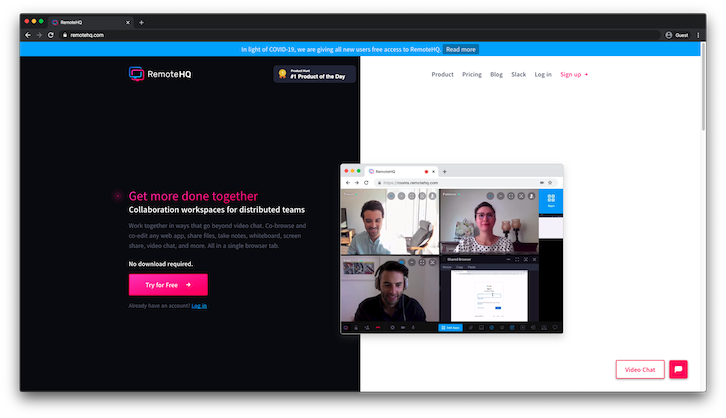Viewport: 726px width, 418px height.
Task: Open a new browser tab
Action: (x=141, y=22)
